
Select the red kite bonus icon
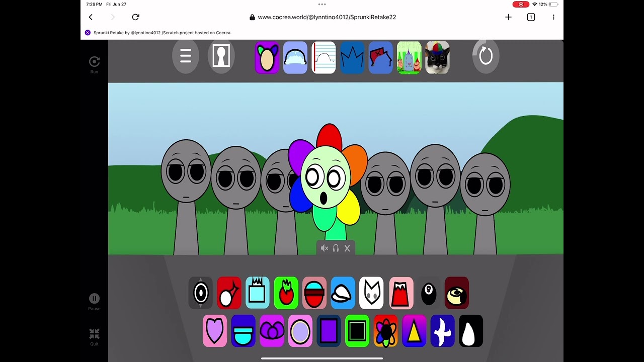click(x=380, y=58)
